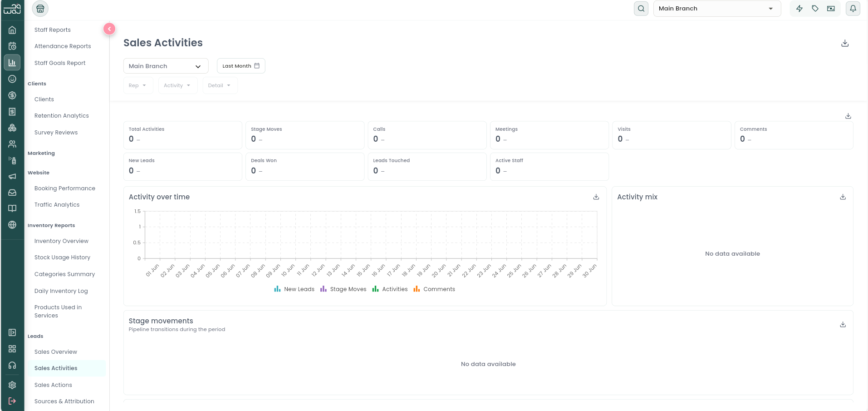Image resolution: width=868 pixels, height=411 pixels.
Task: Open the Rep filter dropdown
Action: (x=138, y=85)
